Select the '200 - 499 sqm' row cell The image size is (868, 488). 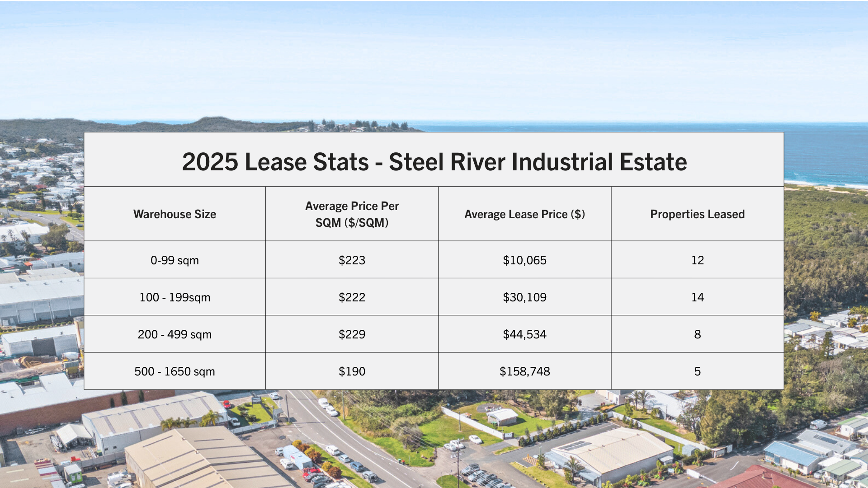[175, 334]
